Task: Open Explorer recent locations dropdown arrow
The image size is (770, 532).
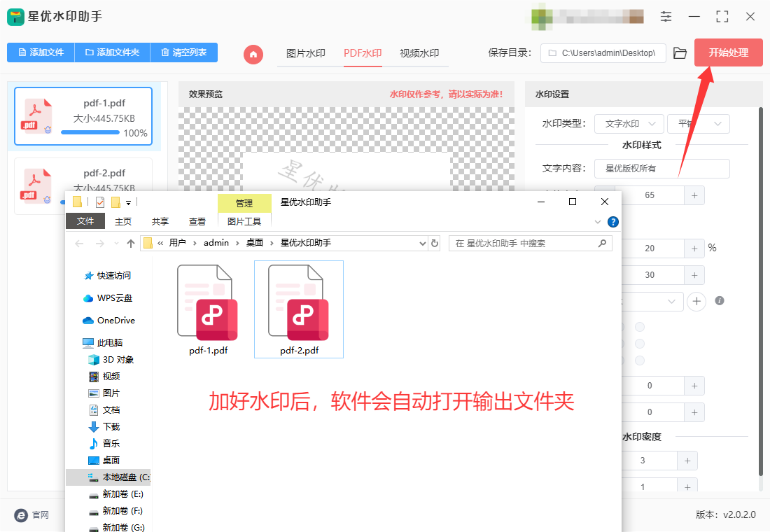Action: point(116,243)
